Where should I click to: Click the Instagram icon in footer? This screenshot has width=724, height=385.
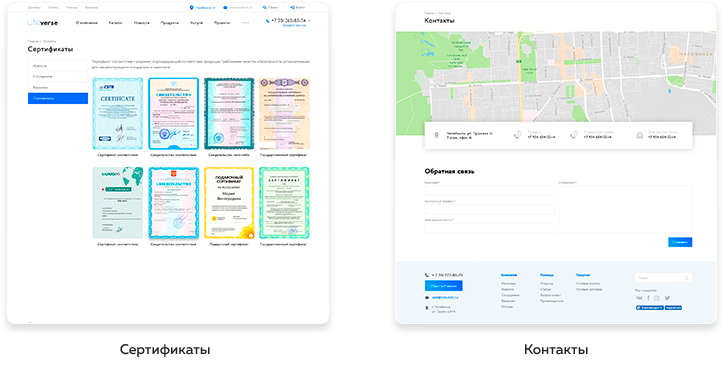pyautogui.click(x=657, y=298)
